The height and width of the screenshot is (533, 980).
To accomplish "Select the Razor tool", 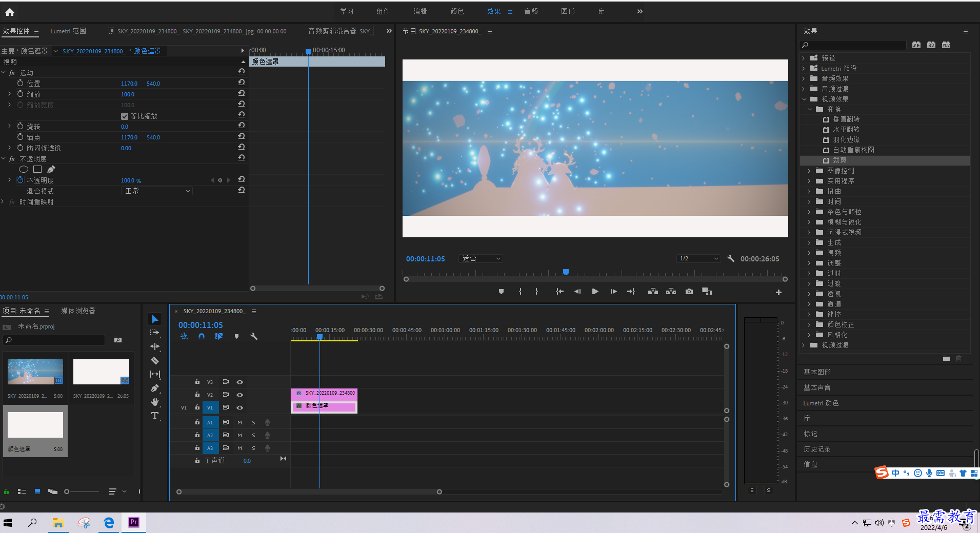I will 155,360.
